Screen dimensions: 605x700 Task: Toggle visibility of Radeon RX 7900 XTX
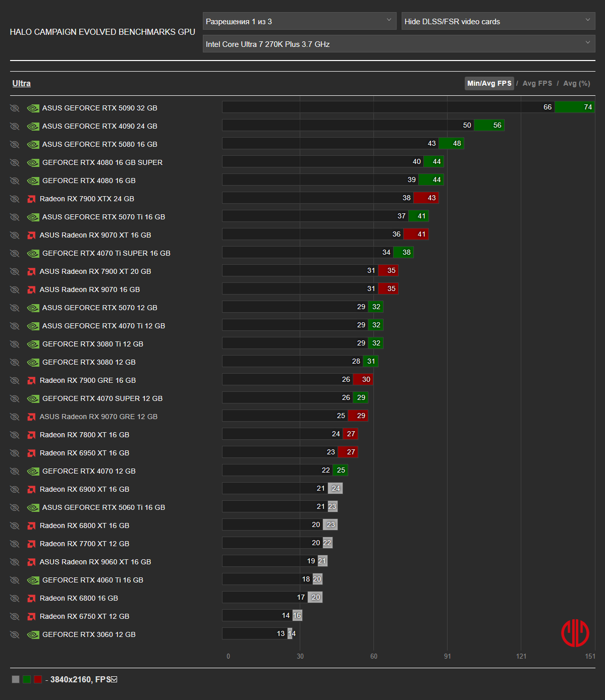click(x=15, y=199)
